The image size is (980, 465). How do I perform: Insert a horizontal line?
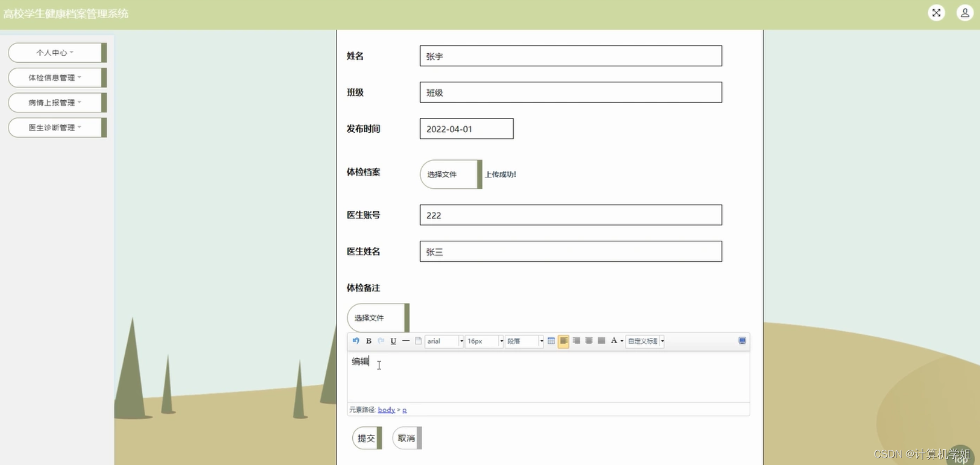point(406,341)
